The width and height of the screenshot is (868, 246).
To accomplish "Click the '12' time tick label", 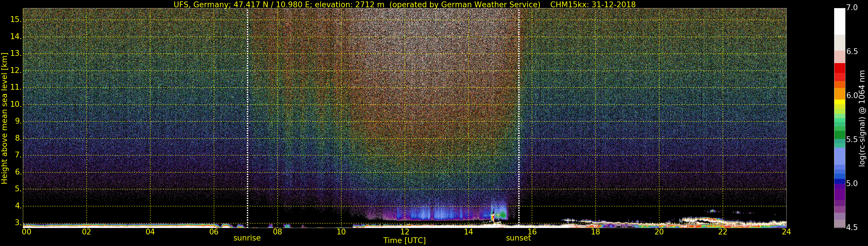I will pyautogui.click(x=405, y=232).
